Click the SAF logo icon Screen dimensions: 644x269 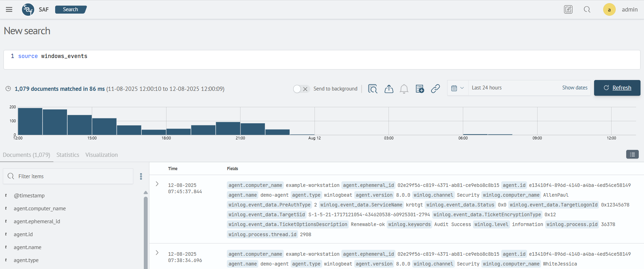pos(28,9)
